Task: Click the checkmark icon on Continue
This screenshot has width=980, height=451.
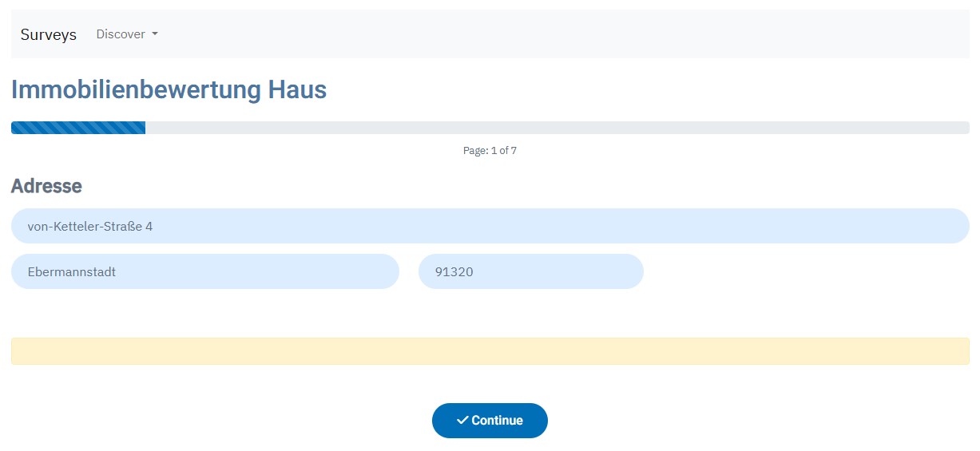Action: pyautogui.click(x=462, y=420)
